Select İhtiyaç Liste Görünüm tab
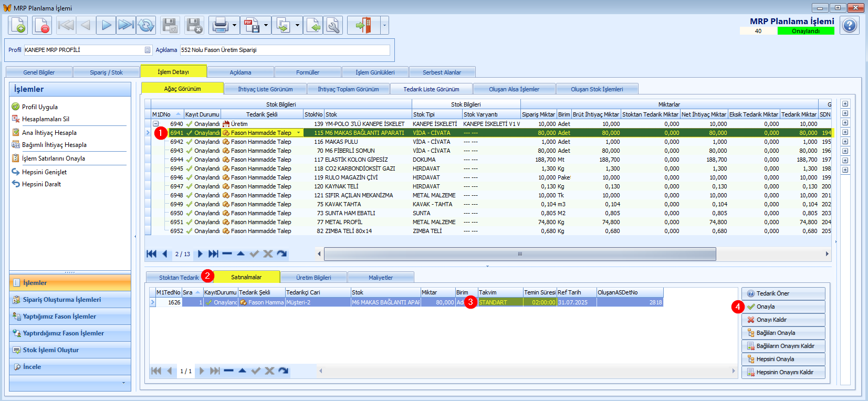 265,89
